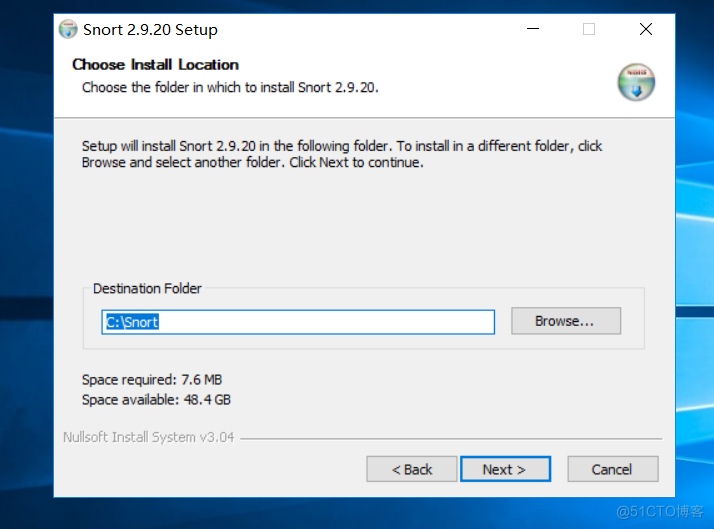Screen dimensions: 714x529
Task: Open the Browse... folder picker
Action: (565, 321)
